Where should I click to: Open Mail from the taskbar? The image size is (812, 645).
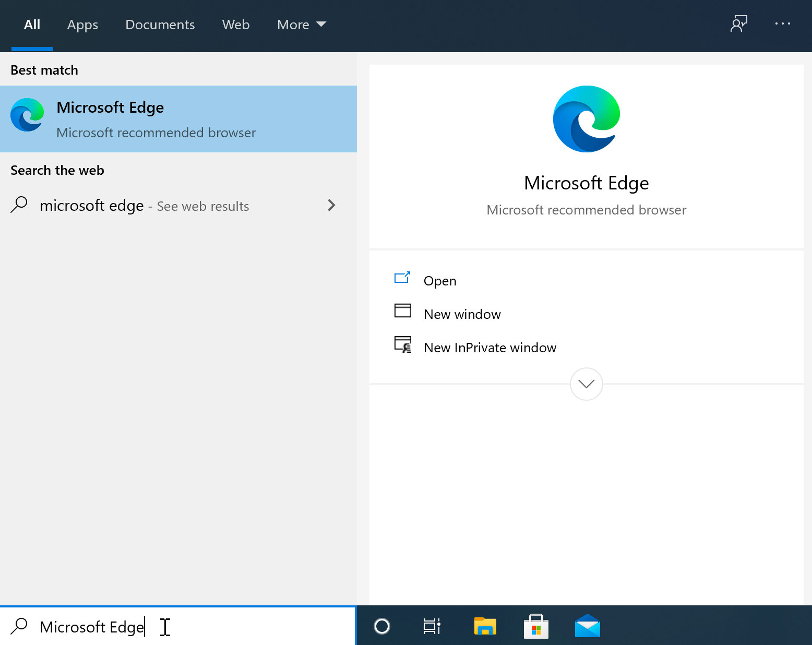tap(587, 626)
